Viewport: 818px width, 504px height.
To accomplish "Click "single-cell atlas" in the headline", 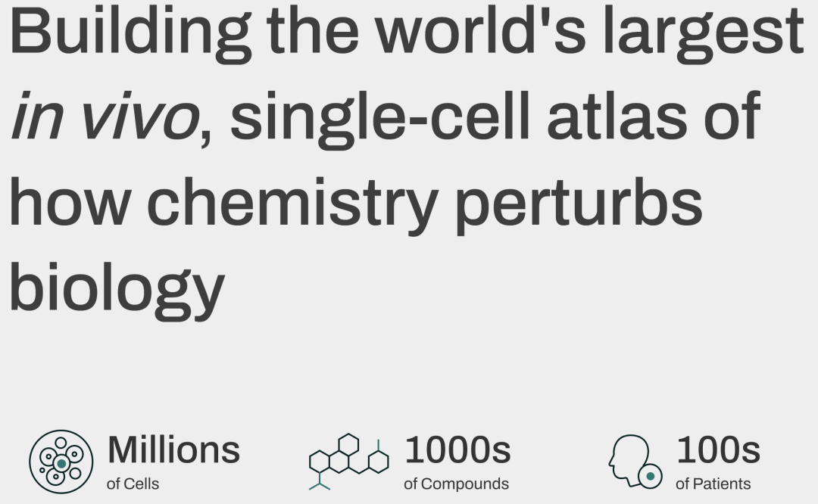I will point(458,120).
